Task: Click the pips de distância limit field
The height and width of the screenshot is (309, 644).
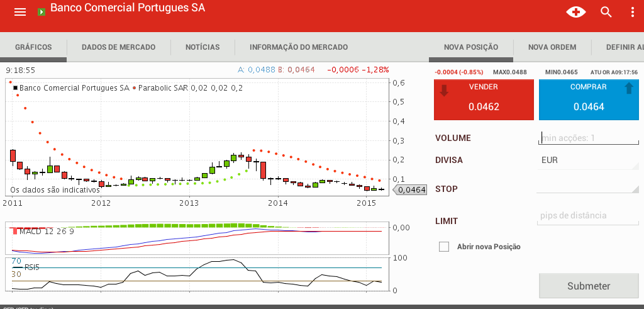Action: (588, 216)
